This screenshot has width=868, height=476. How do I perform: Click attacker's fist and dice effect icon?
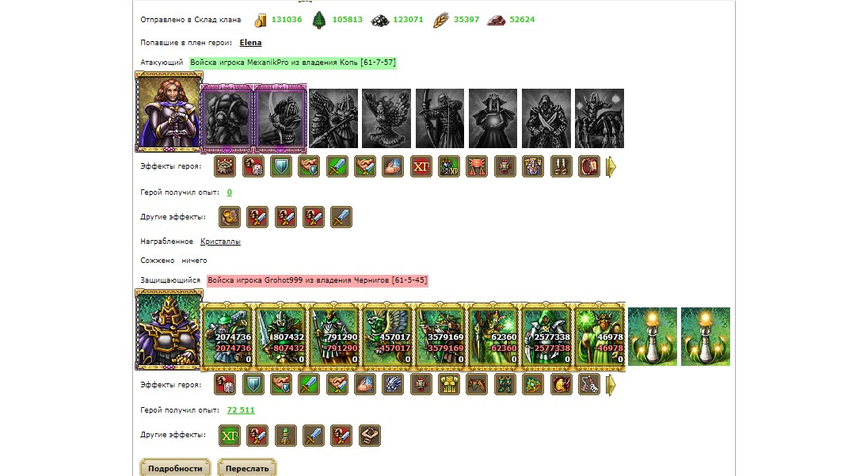(x=253, y=166)
